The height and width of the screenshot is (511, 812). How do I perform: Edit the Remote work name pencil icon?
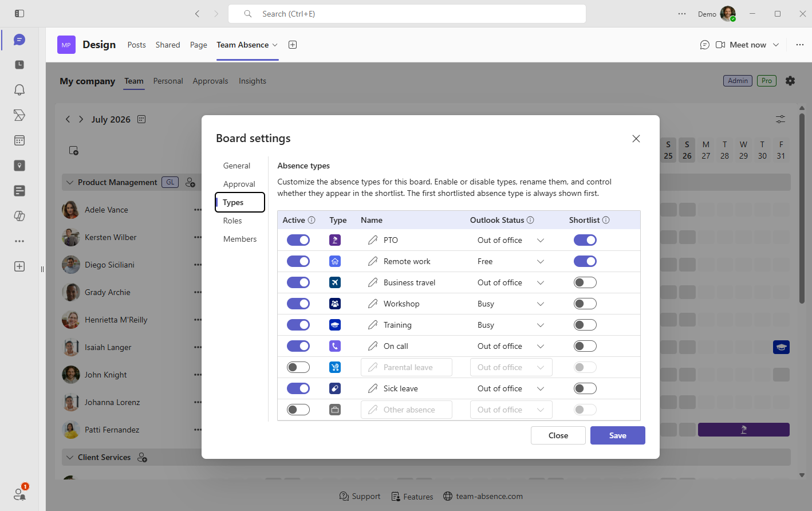pos(373,261)
